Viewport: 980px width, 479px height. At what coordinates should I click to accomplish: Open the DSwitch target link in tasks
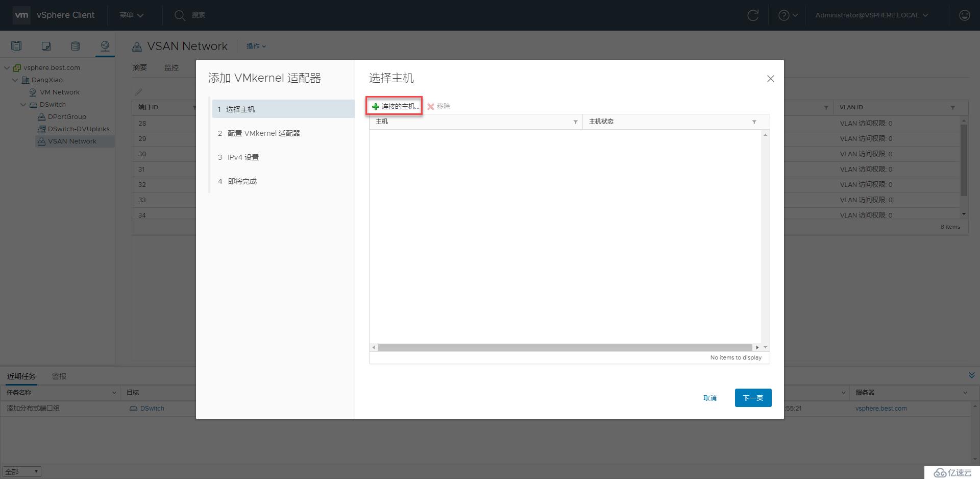(x=152, y=409)
